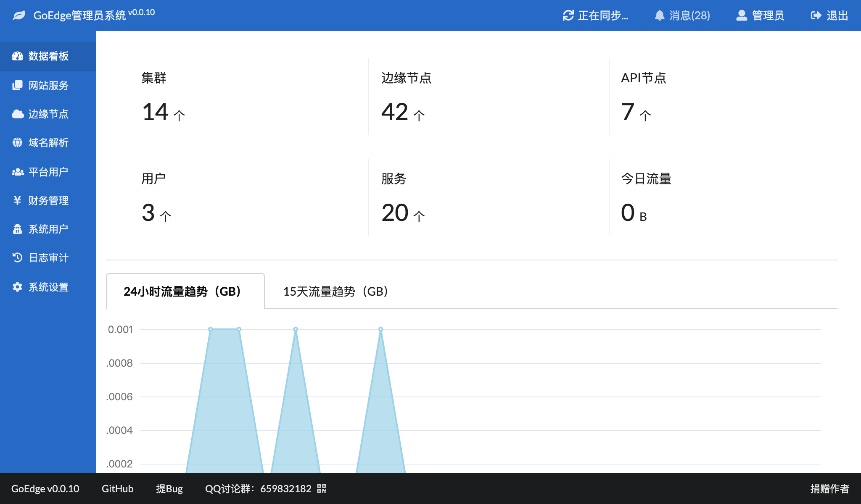
Task: Select the first data point on the traffic chart
Action: click(x=210, y=329)
